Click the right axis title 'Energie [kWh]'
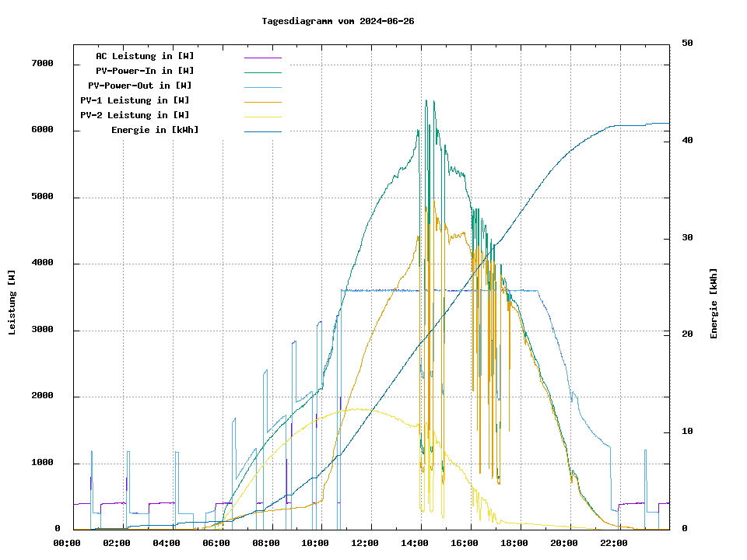The image size is (747, 560). (x=714, y=303)
